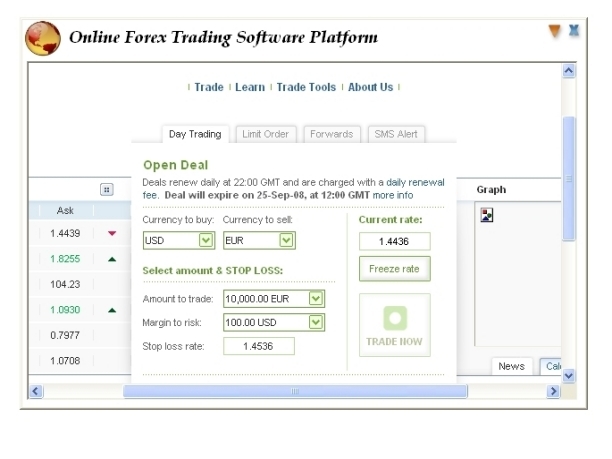Switch to the Day Trading tab
This screenshot has width=612, height=459.
[195, 134]
